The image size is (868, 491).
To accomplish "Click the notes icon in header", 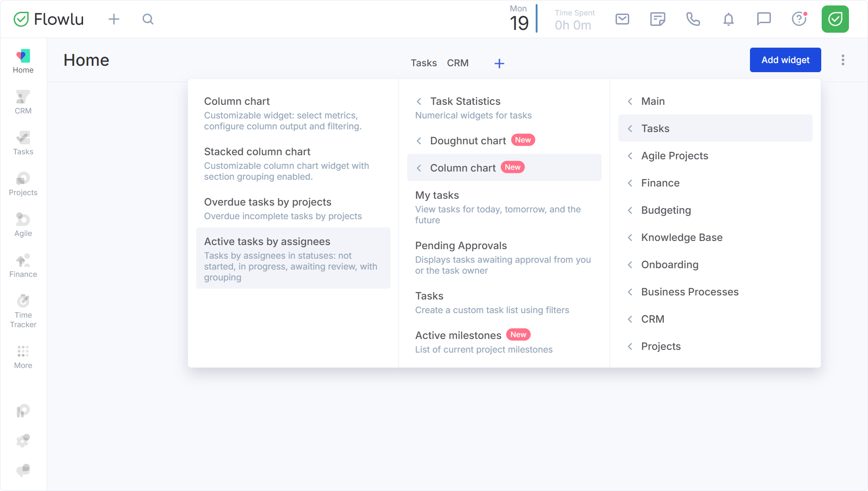I will [657, 19].
